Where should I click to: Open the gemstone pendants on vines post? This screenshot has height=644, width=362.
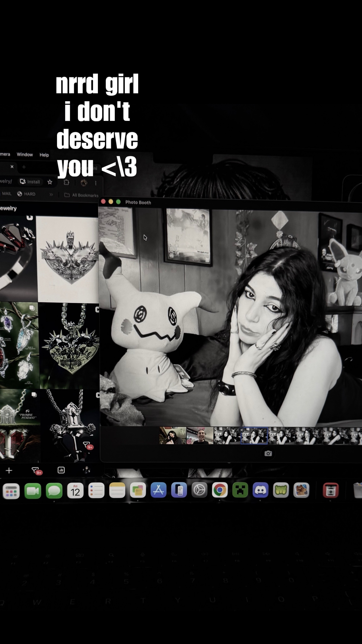click(x=20, y=345)
